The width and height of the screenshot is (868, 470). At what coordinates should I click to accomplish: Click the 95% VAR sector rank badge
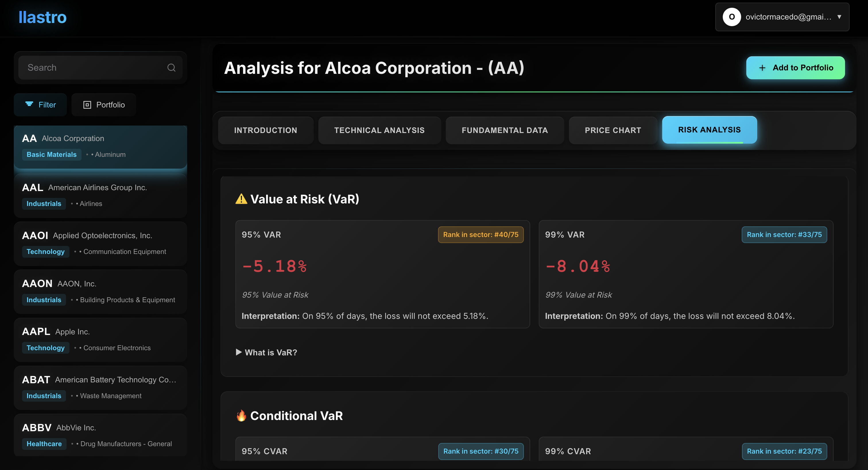point(480,235)
